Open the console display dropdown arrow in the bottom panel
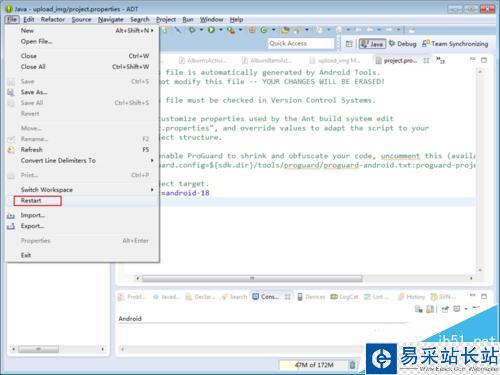Screen dimensions: 500x375 click(x=466, y=309)
